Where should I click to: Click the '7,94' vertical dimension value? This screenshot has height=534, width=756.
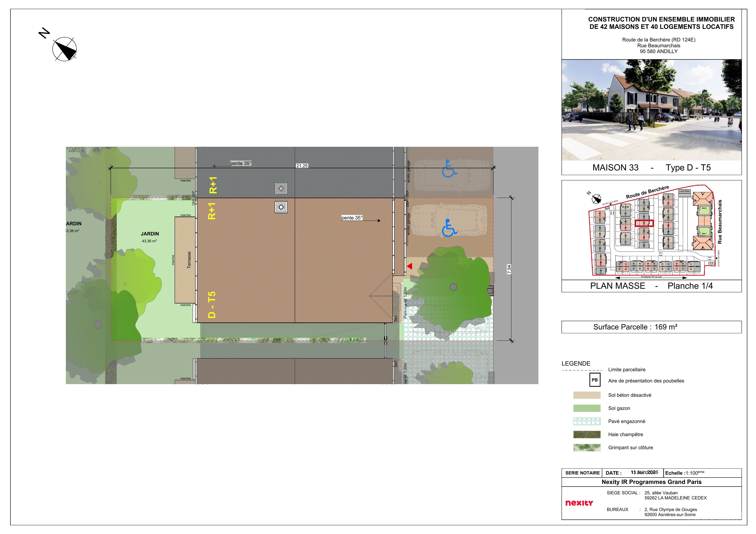[509, 269]
